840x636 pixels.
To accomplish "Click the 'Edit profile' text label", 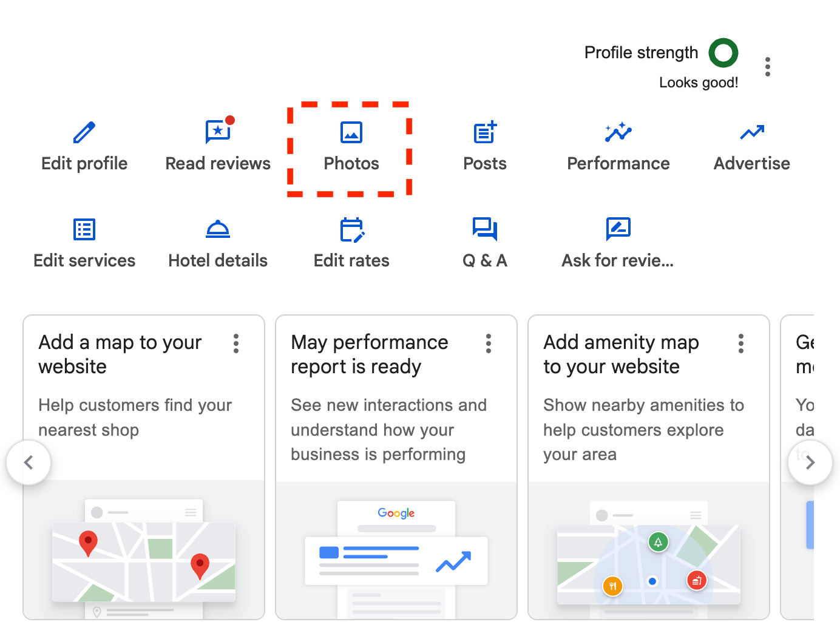I will pyautogui.click(x=84, y=163).
